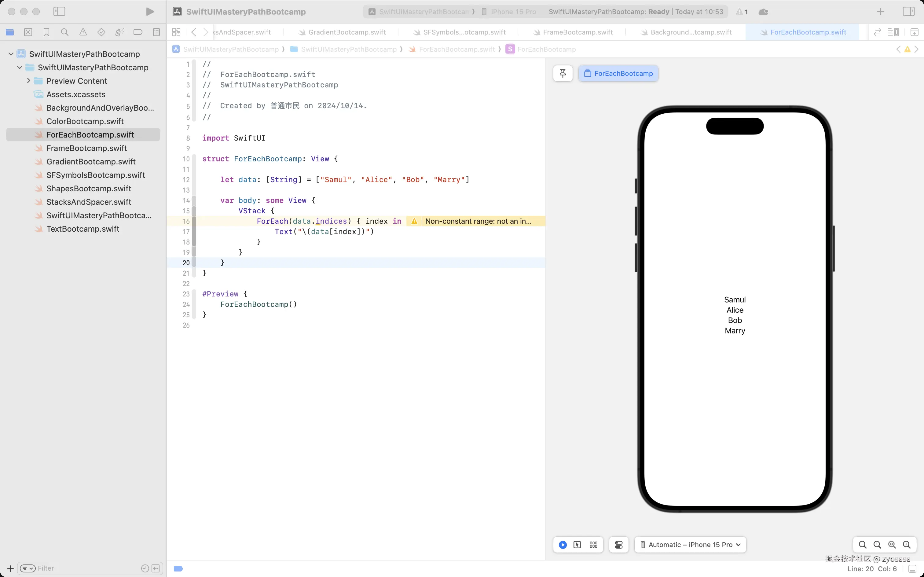Screen dimensions: 924x577
Task: Open the Automatic – iPhone 15 Pro dropdown
Action: tap(690, 545)
